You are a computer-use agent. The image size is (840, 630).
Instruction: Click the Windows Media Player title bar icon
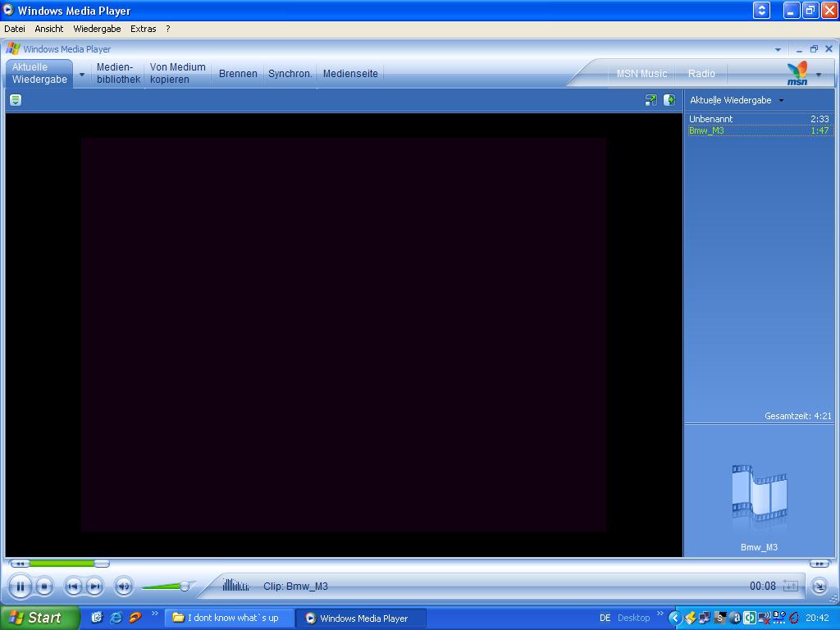(8, 10)
